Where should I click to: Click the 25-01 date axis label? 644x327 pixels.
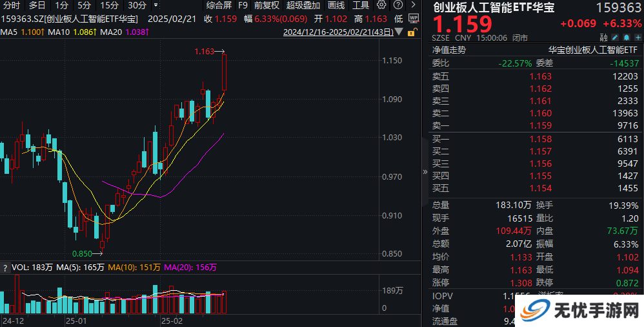tap(75, 321)
